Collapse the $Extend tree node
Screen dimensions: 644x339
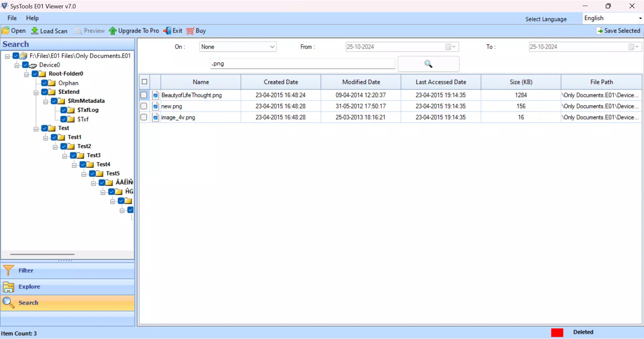click(x=36, y=92)
